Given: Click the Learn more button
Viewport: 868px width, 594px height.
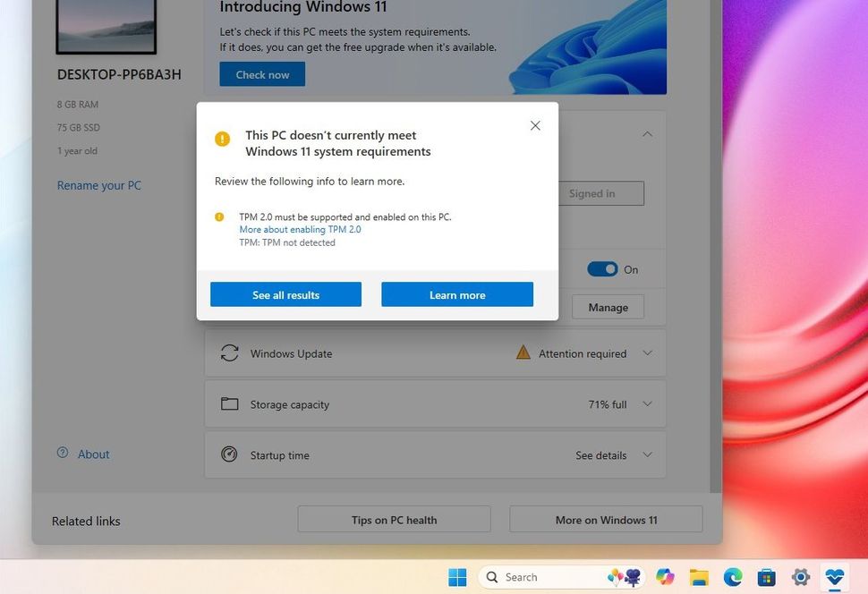Looking at the screenshot, I should [456, 294].
